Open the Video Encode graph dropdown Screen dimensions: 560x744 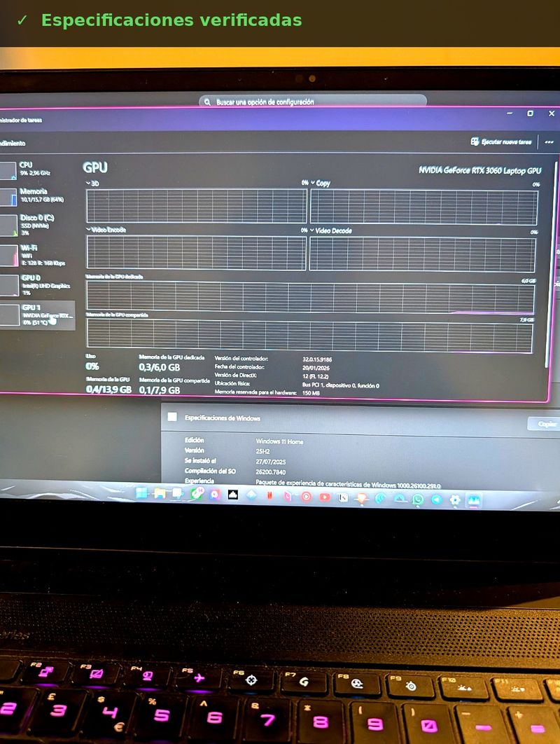[x=88, y=230]
